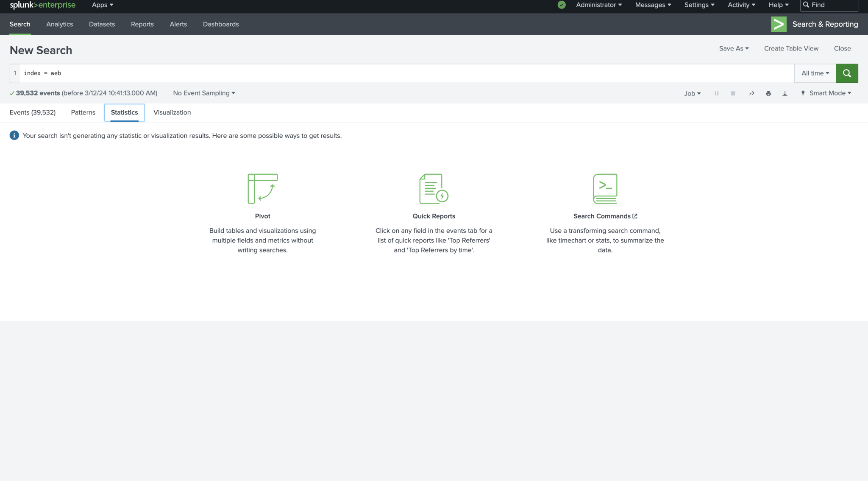Viewport: 868px width, 481px height.
Task: Click inside the Find search field
Action: pos(829,5)
